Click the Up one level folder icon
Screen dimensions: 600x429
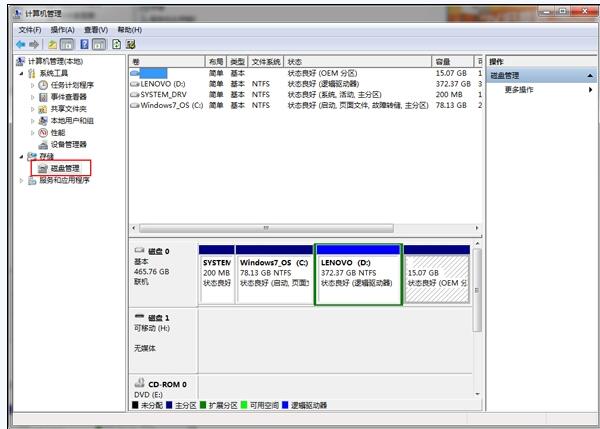pos(52,45)
